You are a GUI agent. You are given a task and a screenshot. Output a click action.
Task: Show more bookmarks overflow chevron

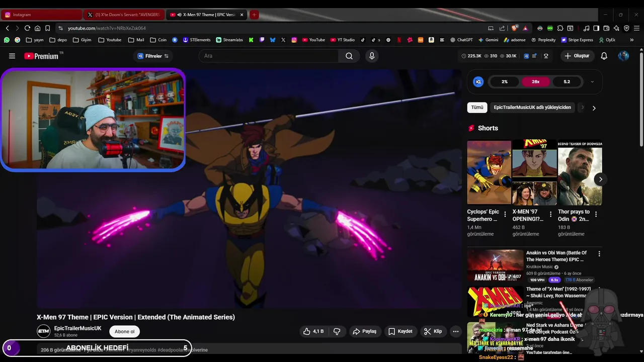coord(632,40)
